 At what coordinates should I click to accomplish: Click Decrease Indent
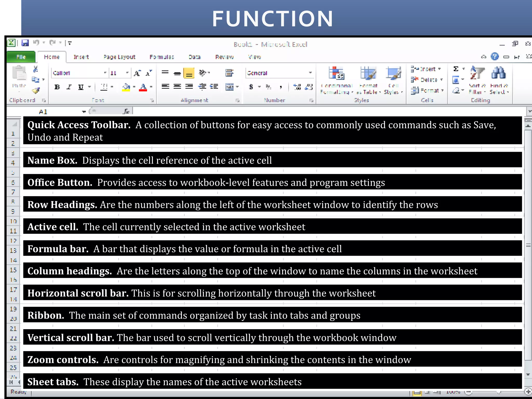(x=202, y=87)
